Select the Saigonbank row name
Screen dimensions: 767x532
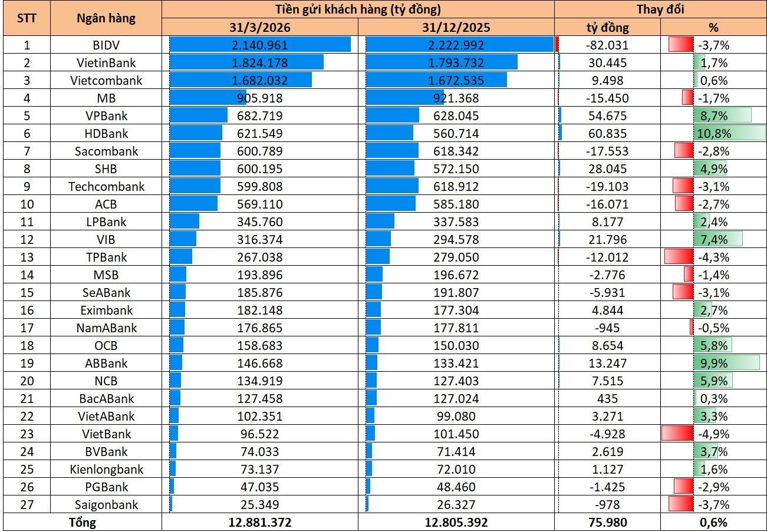[x=106, y=504]
